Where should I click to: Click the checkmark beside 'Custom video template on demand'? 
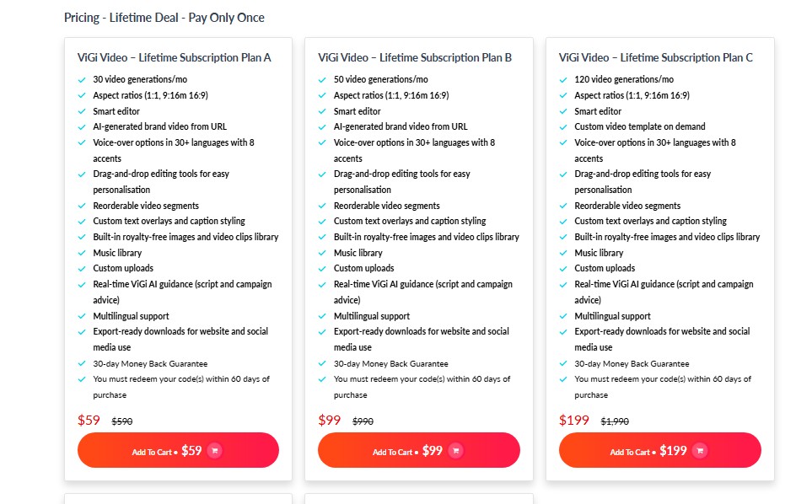[x=562, y=126]
